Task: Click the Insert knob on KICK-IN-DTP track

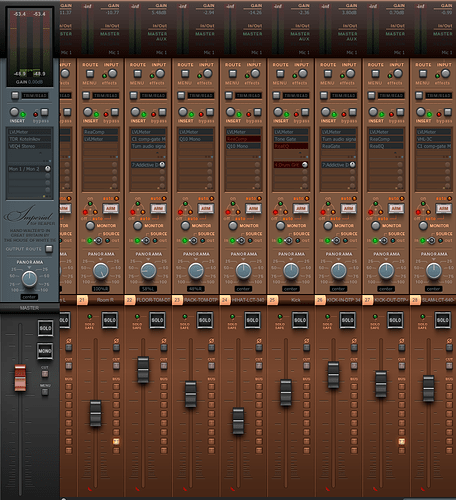Action: 326,112
